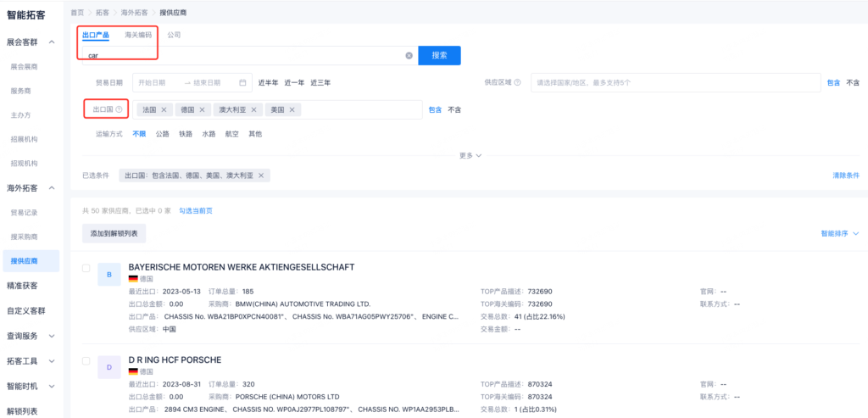Open the 智能排序 sort dropdown
The image size is (868, 418).
pyautogui.click(x=839, y=232)
